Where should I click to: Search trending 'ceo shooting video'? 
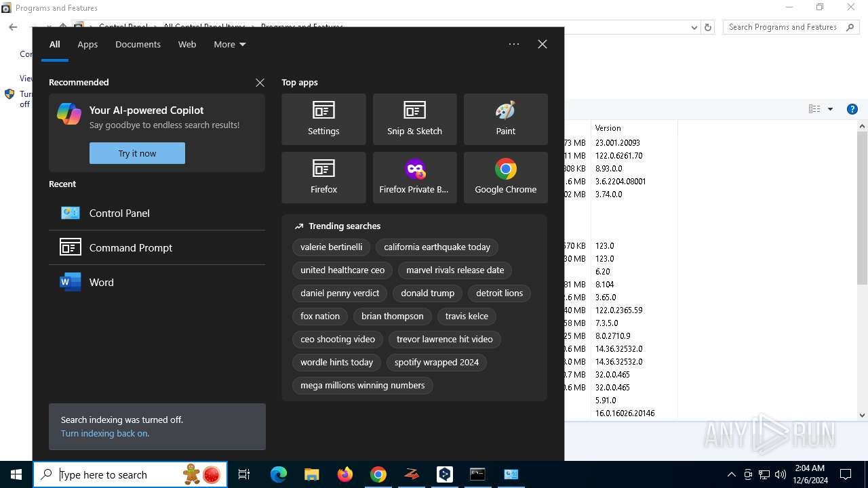tap(338, 339)
